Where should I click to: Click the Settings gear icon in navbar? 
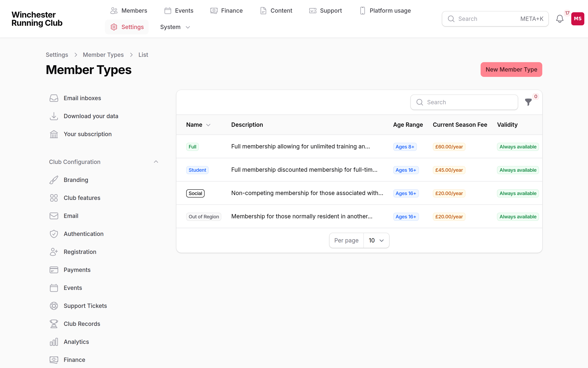(x=114, y=27)
